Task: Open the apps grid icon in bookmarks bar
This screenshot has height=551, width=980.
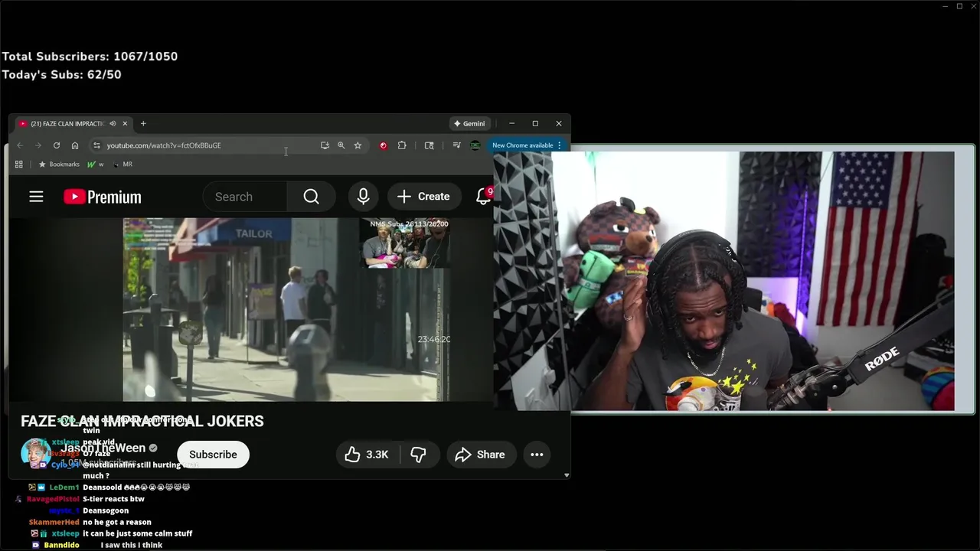Action: [x=18, y=165]
